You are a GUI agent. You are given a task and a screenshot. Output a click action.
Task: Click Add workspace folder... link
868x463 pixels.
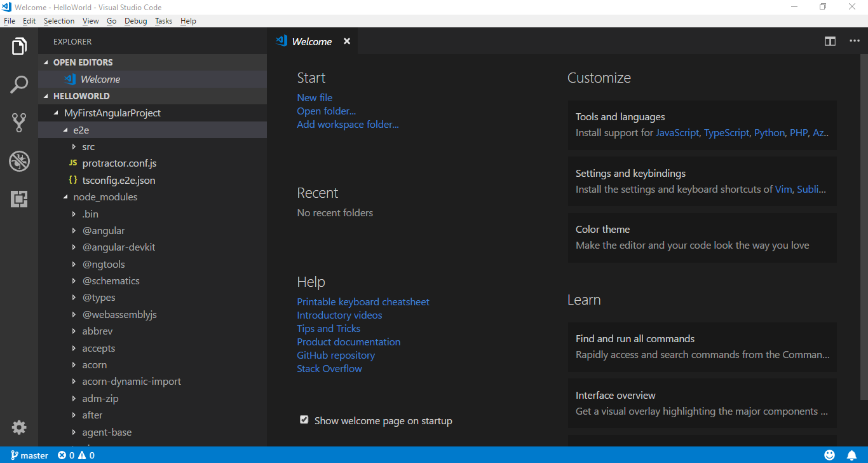(348, 124)
